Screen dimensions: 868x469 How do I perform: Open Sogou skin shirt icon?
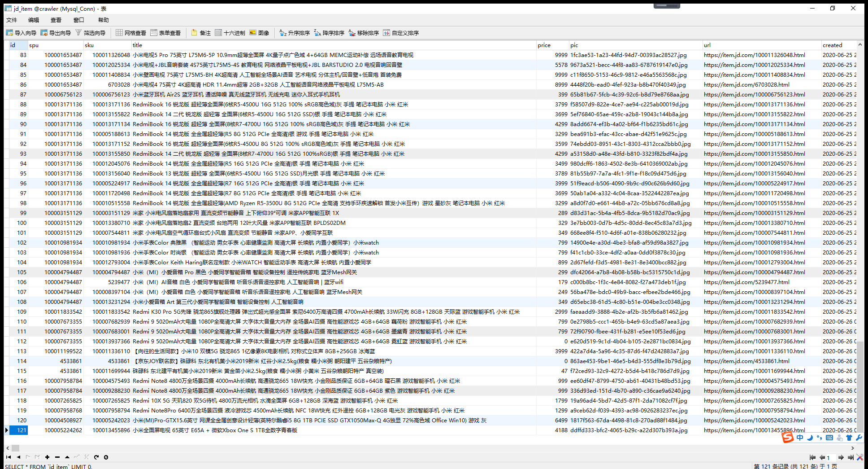(x=849, y=438)
